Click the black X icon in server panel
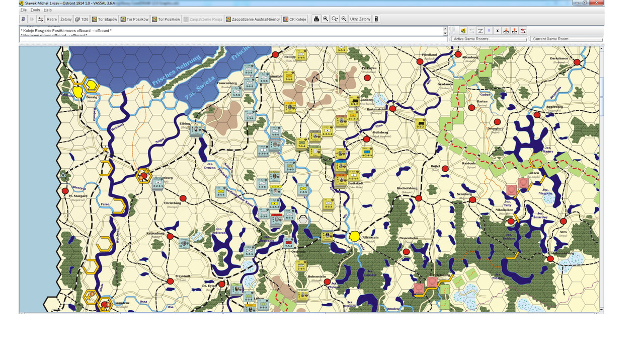Image resolution: width=644 pixels, height=349 pixels. [498, 31]
